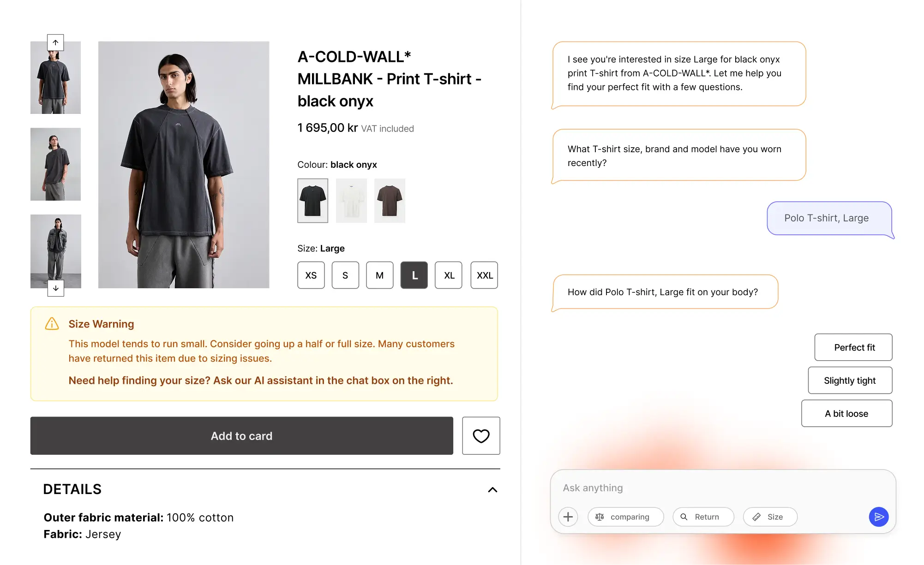Viewport: 924px width, 565px height.
Task: Choose size XS
Action: (311, 275)
